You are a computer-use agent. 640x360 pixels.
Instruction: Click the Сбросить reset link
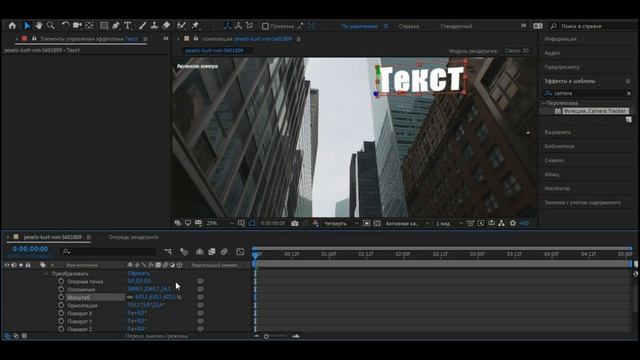[138, 273]
